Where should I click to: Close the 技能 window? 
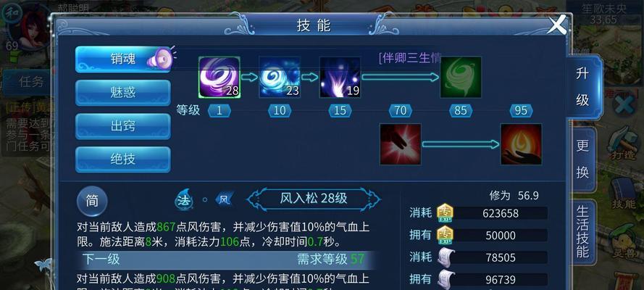pyautogui.click(x=557, y=25)
